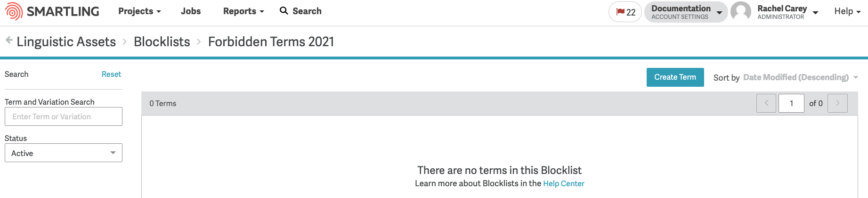Screen dimensions: 868x198
Task: Open the Rachel Carey user menu
Action: tap(787, 12)
